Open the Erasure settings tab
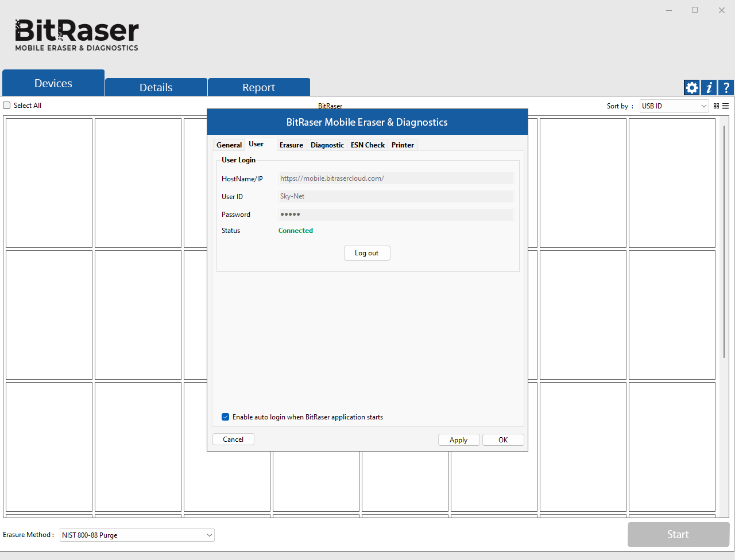 pyautogui.click(x=291, y=145)
